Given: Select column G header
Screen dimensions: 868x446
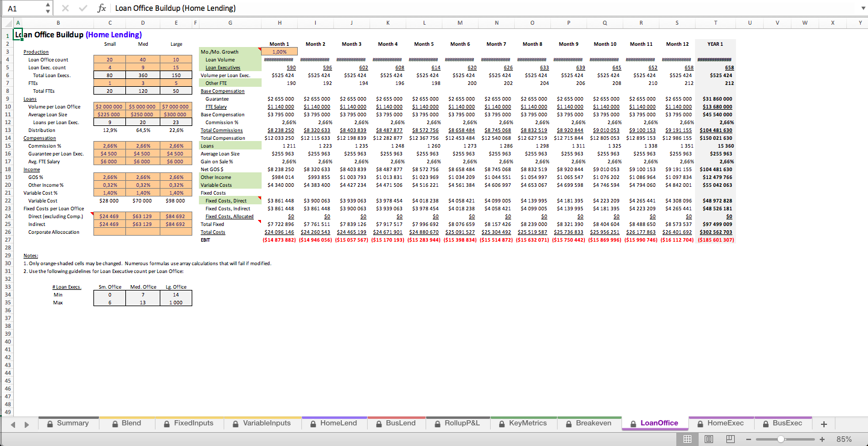Looking at the screenshot, I should 230,23.
